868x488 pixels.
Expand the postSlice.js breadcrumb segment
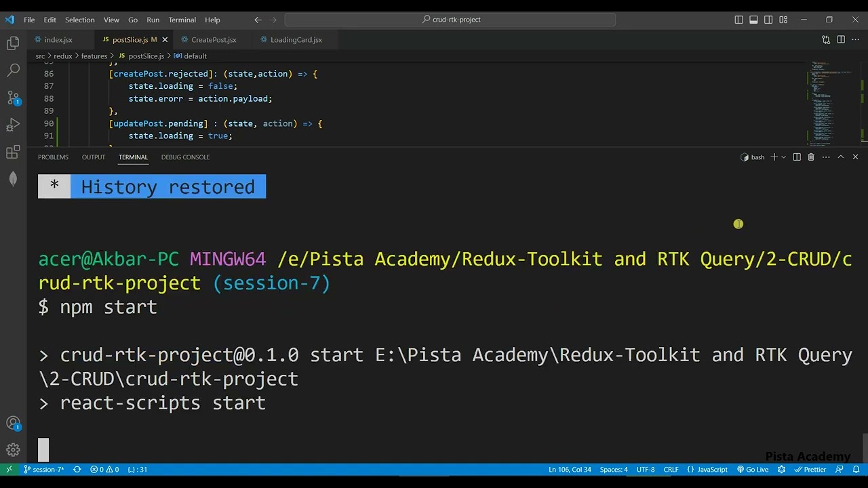141,56
